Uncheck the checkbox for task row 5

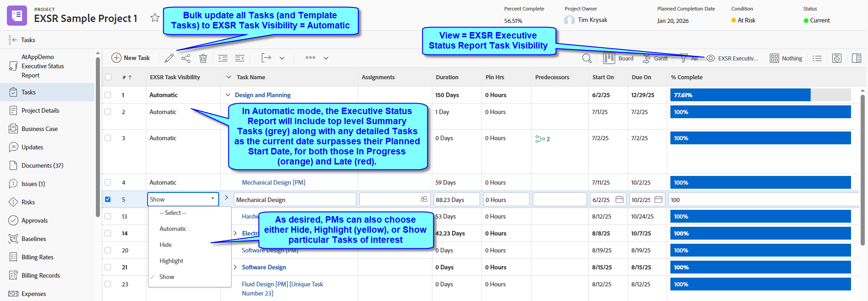click(x=108, y=199)
